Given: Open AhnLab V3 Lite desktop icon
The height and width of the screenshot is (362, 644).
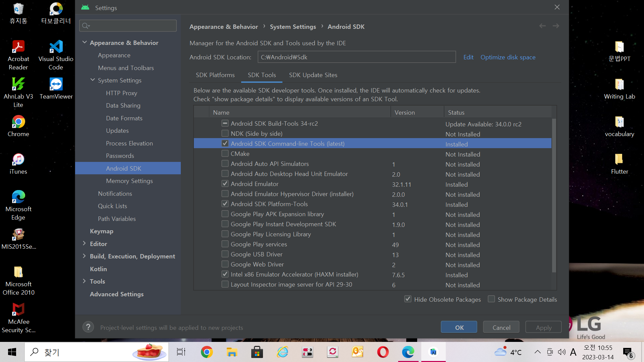Looking at the screenshot, I should pos(18,93).
